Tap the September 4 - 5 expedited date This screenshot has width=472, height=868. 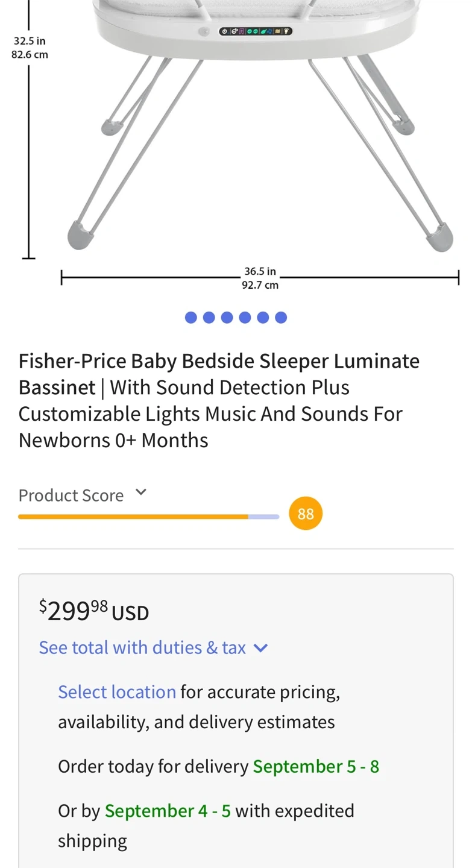[x=168, y=811]
